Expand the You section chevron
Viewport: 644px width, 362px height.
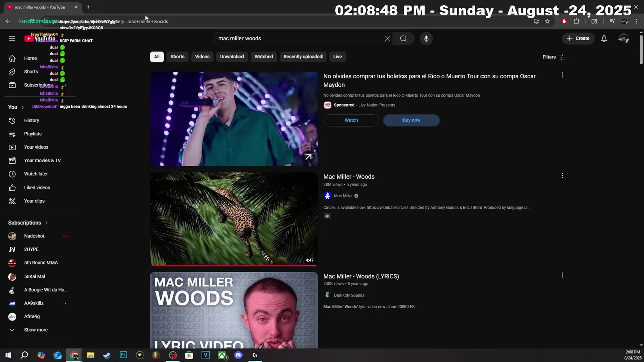point(22,107)
